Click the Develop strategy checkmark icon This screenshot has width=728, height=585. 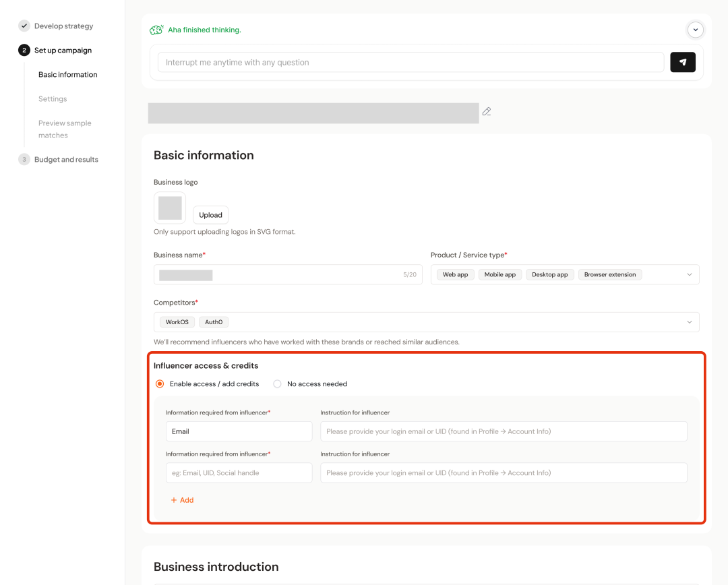24,26
